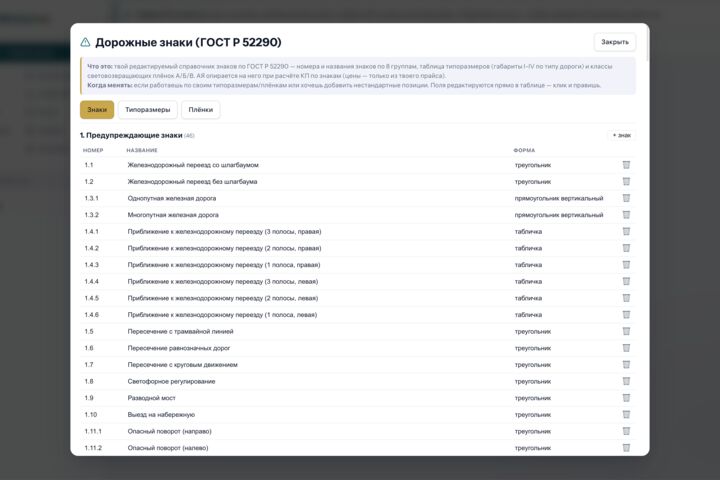The width and height of the screenshot is (720, 480).
Task: Remove sign 1.8 Светофорное регулирование
Action: point(626,381)
